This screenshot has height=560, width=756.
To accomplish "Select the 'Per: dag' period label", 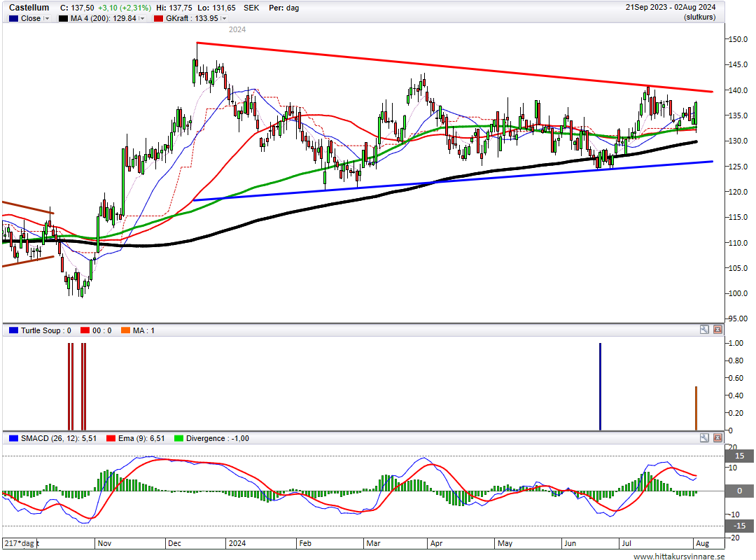I will click(284, 8).
